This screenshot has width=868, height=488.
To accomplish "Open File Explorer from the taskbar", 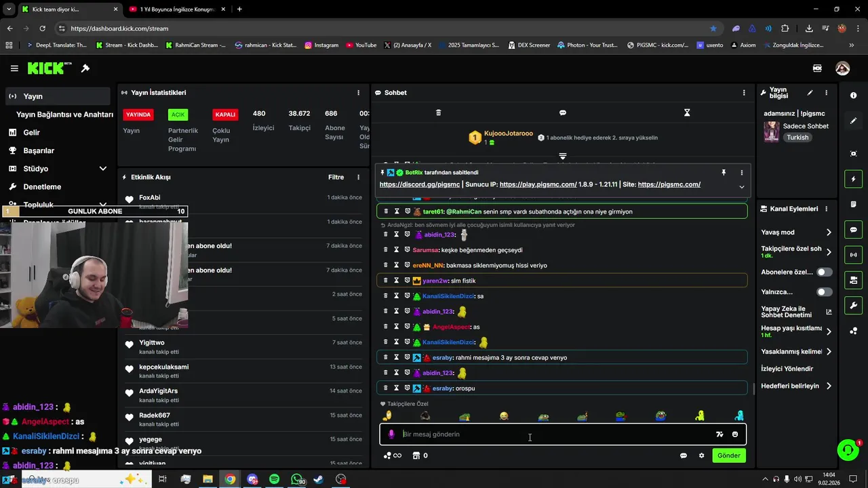I will (208, 479).
